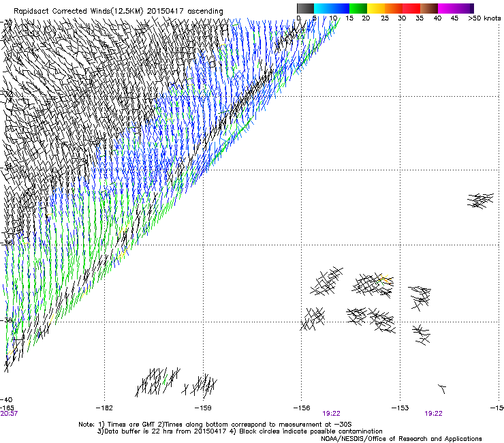Click the '20150417 ascending' text in title
This screenshot has height=443, width=504.
185,12
